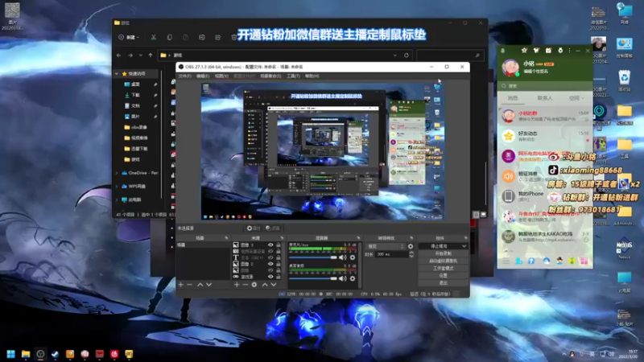Toggle visibility of the second image source
Viewport: 644px width, 362px height.
coord(270,264)
